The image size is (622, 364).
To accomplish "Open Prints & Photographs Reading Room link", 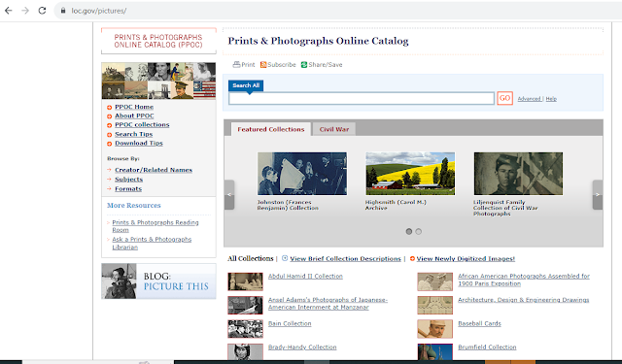I will click(155, 226).
